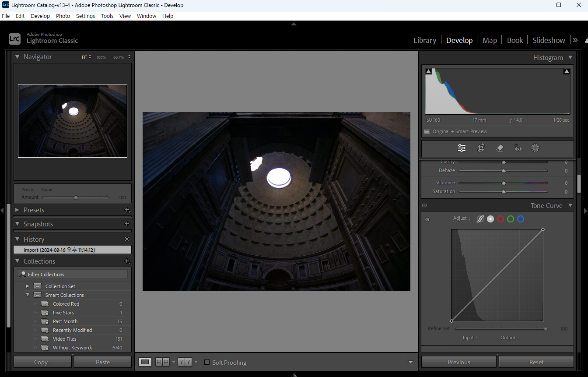The width and height of the screenshot is (588, 377).
Task: Add a new preset with plus icon
Action: [127, 210]
